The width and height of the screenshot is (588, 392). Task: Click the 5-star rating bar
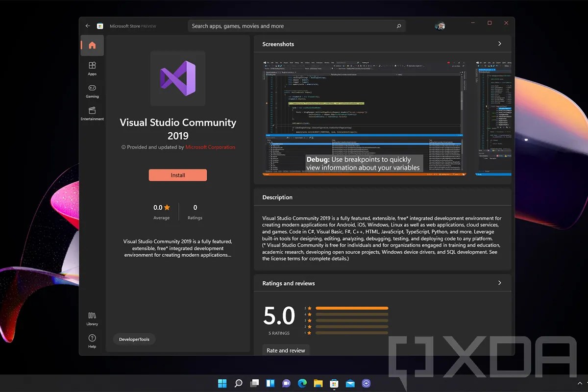click(x=352, y=308)
